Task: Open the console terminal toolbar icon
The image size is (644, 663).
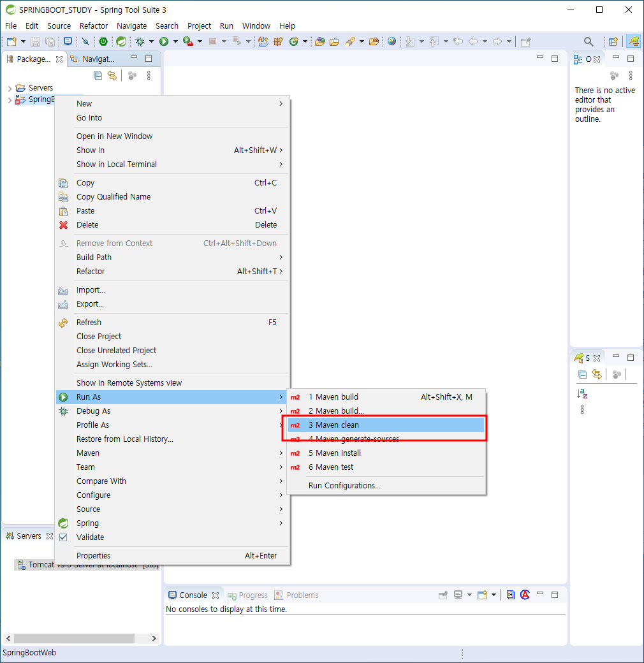Action: [x=68, y=41]
